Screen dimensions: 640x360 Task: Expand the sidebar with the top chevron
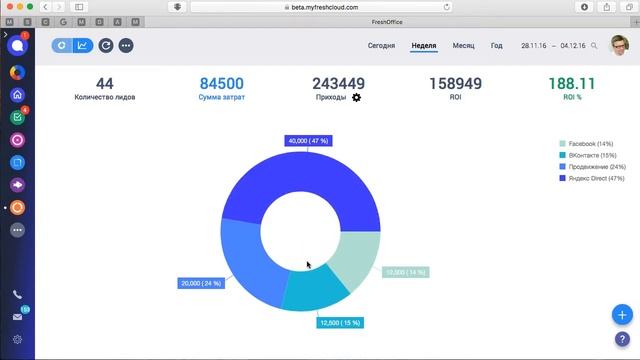(x=5, y=35)
